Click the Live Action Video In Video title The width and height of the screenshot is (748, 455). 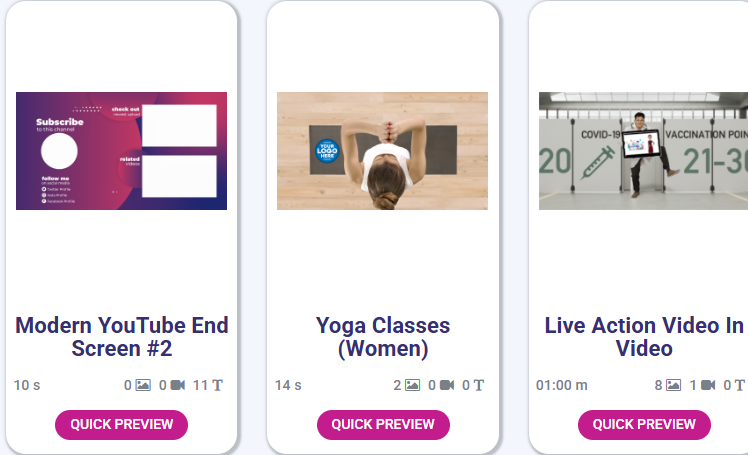point(644,337)
